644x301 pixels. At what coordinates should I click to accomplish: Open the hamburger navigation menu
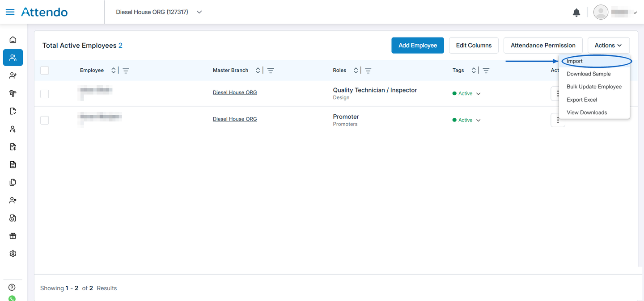click(10, 12)
